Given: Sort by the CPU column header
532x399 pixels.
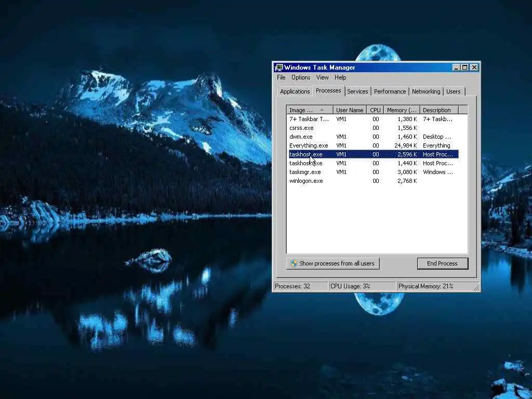Looking at the screenshot, I should [x=375, y=110].
